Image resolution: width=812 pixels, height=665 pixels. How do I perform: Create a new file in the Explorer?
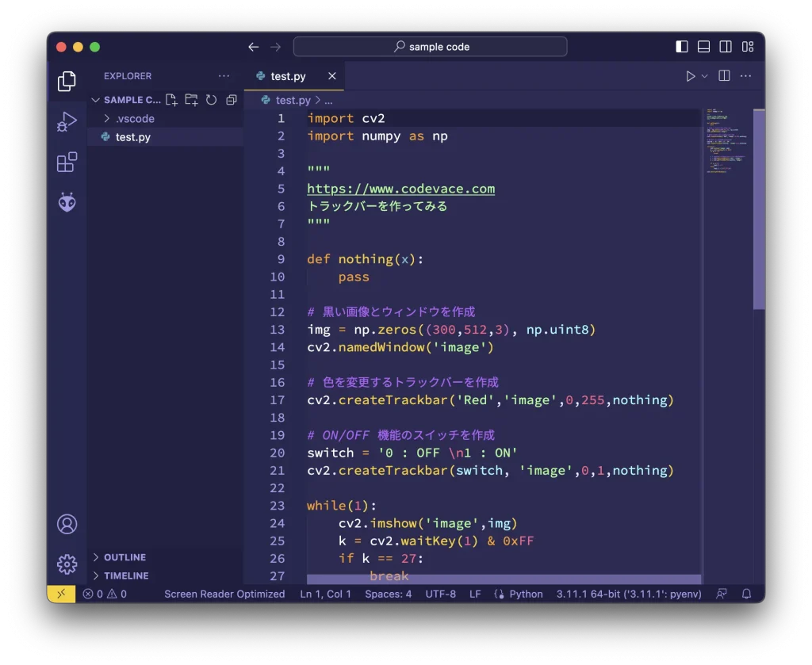point(170,100)
